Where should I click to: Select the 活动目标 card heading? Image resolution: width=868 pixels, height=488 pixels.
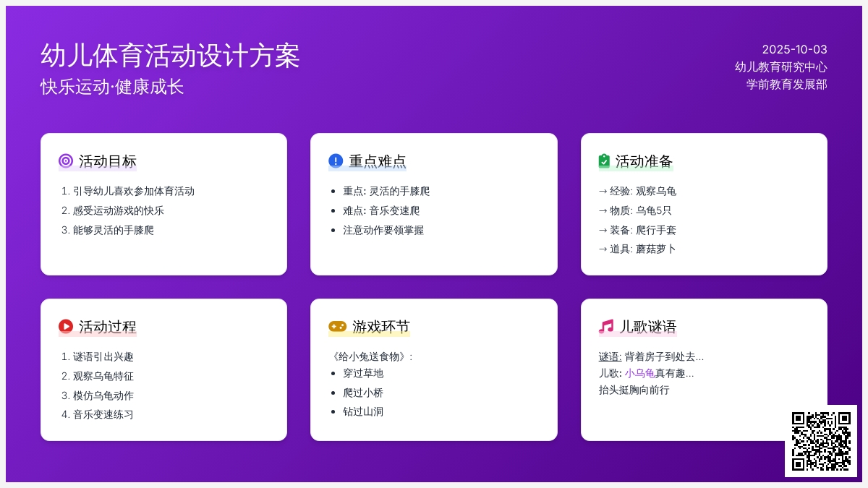click(107, 161)
